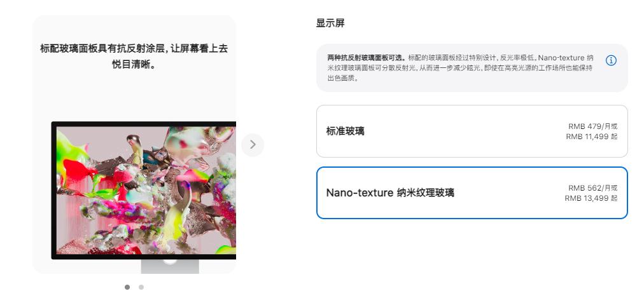Viewport: 644px width, 291px height.
Task: Select the first gallery pagination dot
Action: click(127, 287)
